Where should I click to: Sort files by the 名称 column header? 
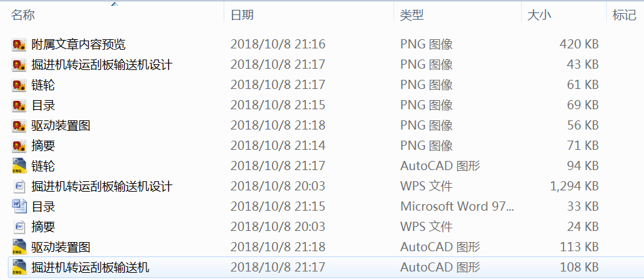pyautogui.click(x=24, y=15)
